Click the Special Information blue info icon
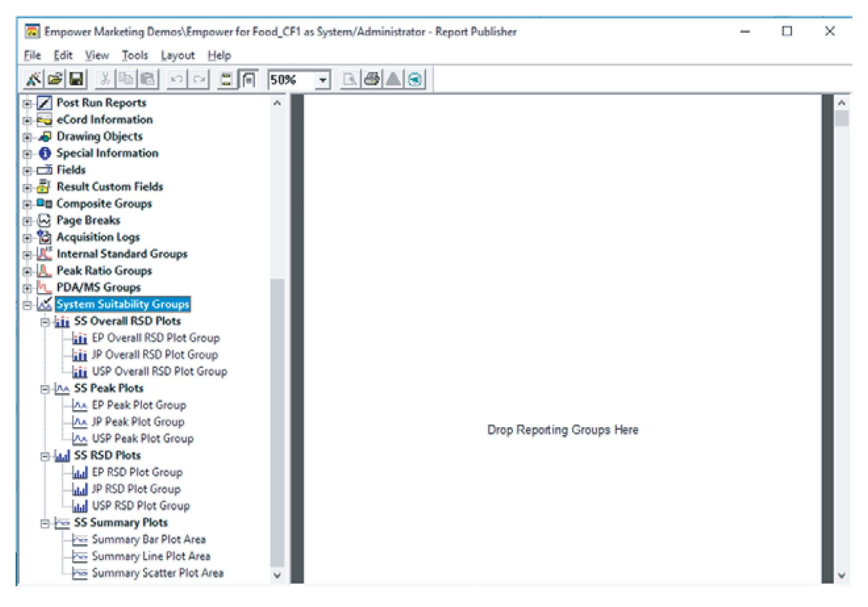Screen dimensions: 868x607 tap(44, 153)
